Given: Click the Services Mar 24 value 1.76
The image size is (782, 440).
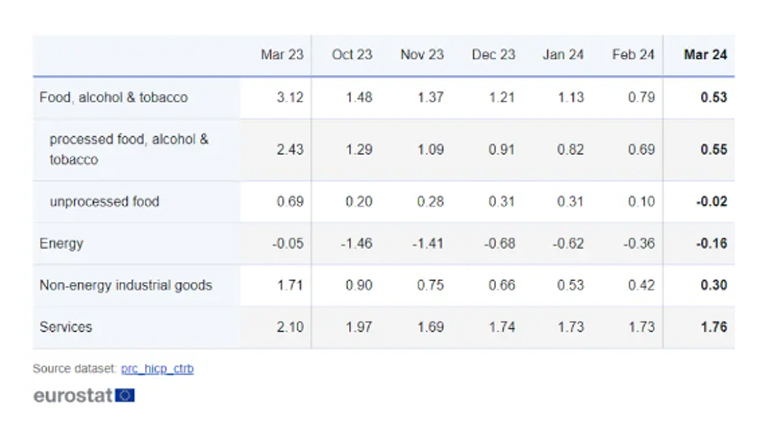Looking at the screenshot, I should 712,327.
